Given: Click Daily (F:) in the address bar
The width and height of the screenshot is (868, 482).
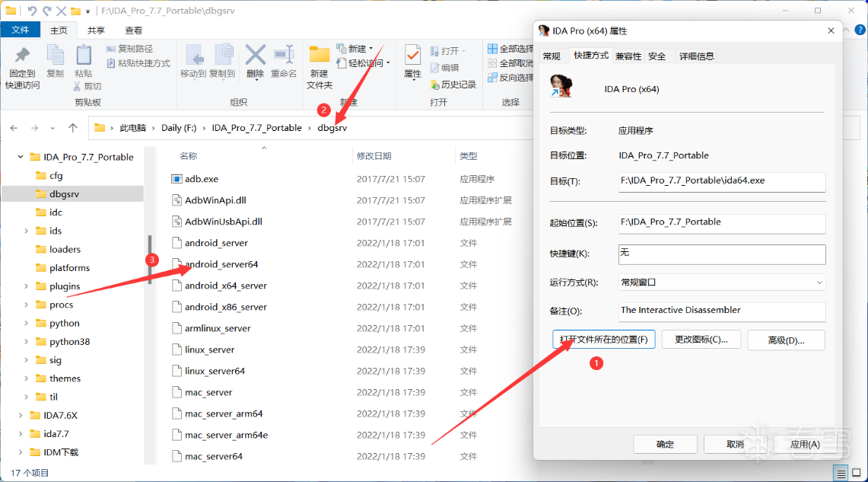Looking at the screenshot, I should [179, 128].
